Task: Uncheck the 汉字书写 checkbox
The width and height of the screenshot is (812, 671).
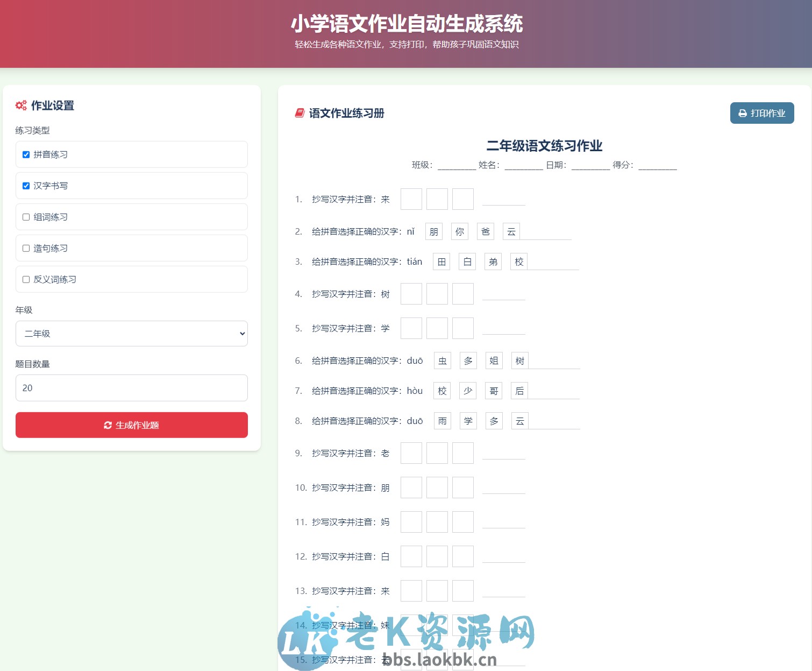Action: point(26,186)
